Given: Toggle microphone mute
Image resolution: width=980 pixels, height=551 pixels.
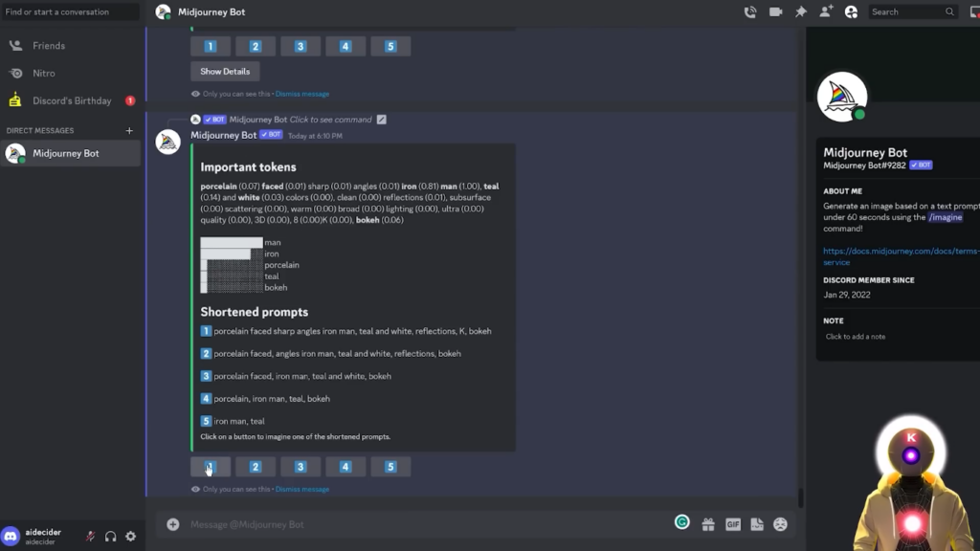Looking at the screenshot, I should (91, 536).
